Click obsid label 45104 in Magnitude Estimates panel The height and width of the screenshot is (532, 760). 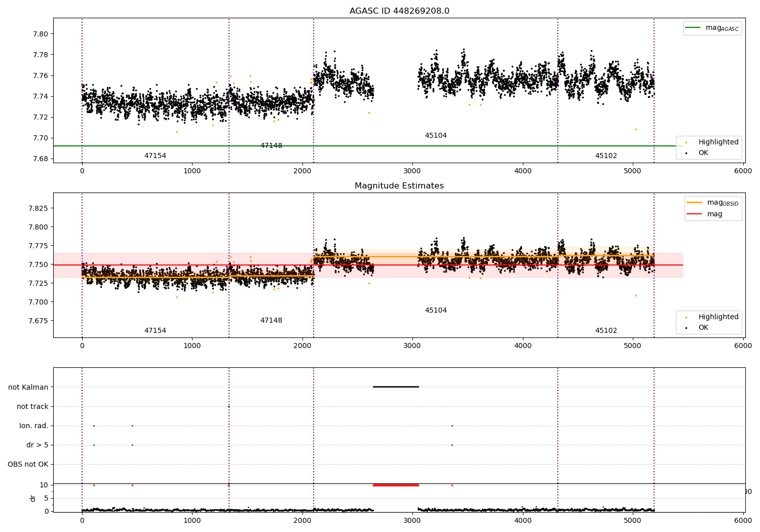(x=436, y=310)
